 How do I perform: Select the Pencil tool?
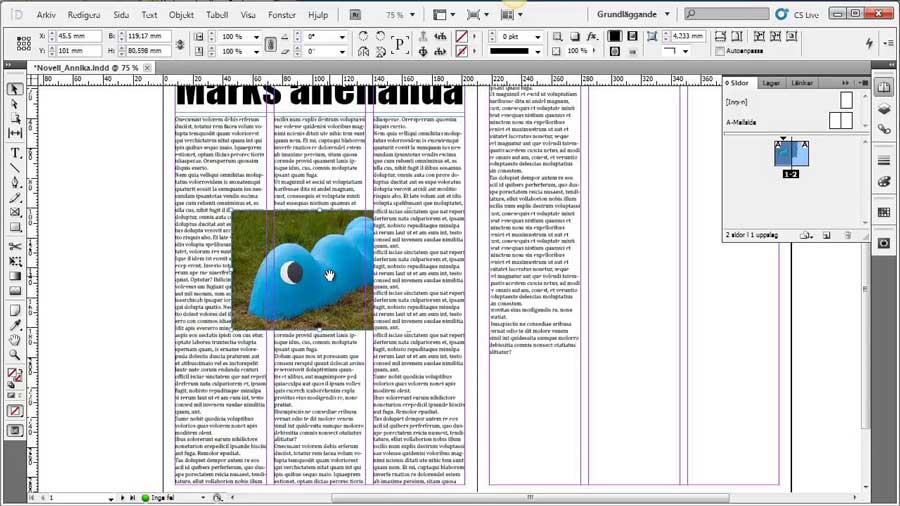[15, 197]
